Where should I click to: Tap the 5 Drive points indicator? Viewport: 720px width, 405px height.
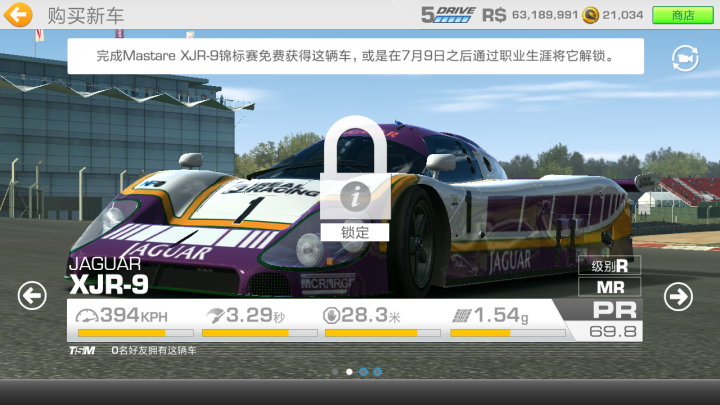[x=448, y=15]
